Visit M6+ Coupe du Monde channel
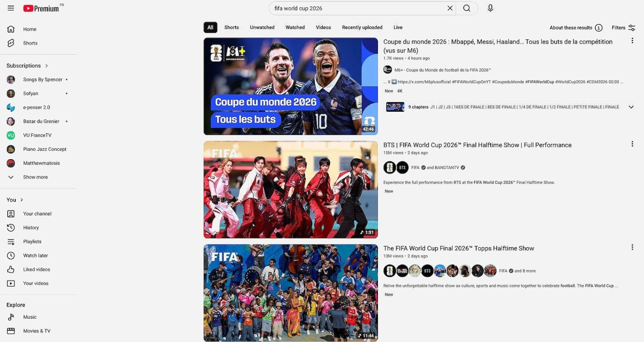The height and width of the screenshot is (342, 644). [442, 70]
